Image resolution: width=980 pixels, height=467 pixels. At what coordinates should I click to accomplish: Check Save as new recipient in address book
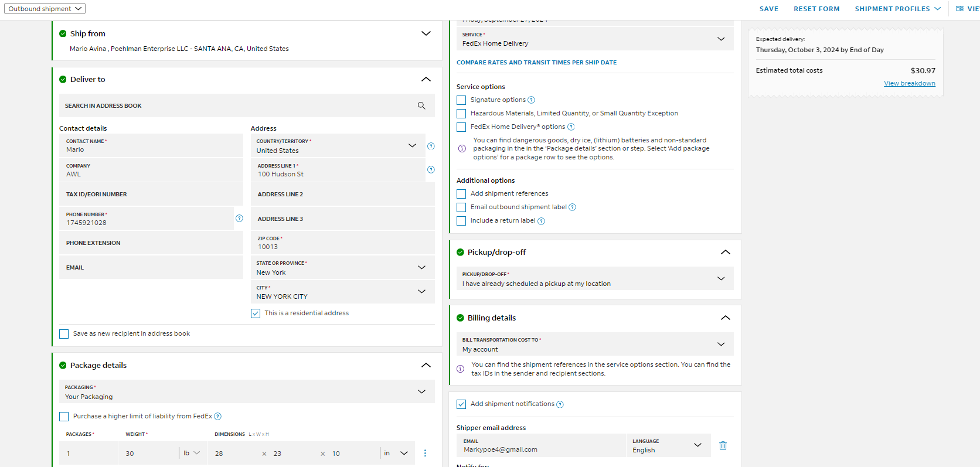click(64, 334)
